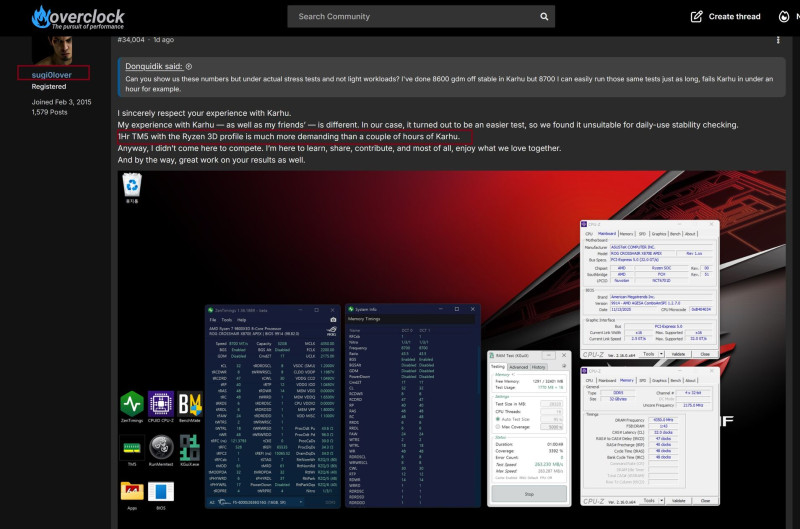Click the 1,579 Posts count
The image size is (800, 529).
pyautogui.click(x=49, y=112)
